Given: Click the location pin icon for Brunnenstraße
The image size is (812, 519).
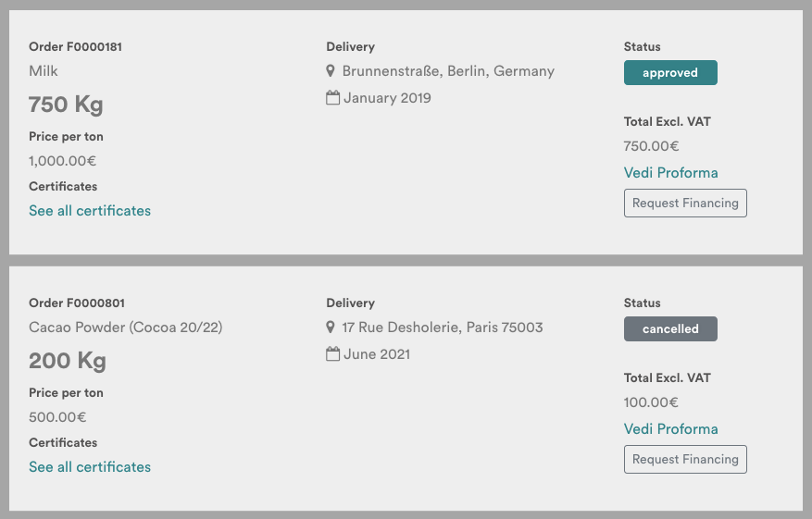Looking at the screenshot, I should click(x=331, y=71).
